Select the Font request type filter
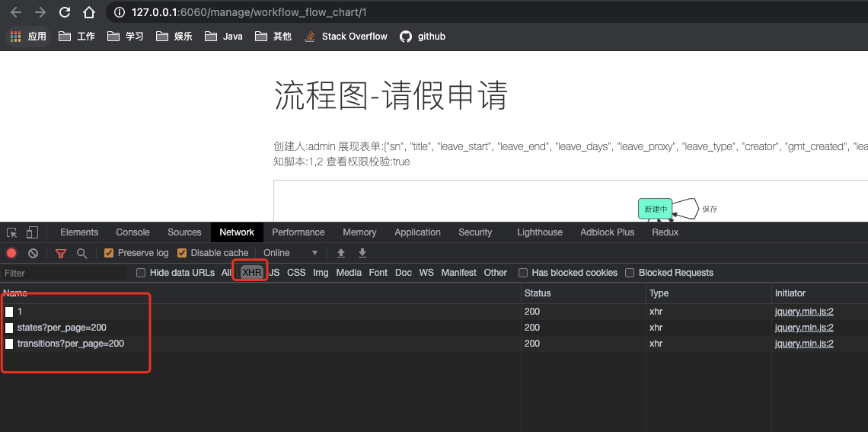The width and height of the screenshot is (868, 432). [378, 273]
